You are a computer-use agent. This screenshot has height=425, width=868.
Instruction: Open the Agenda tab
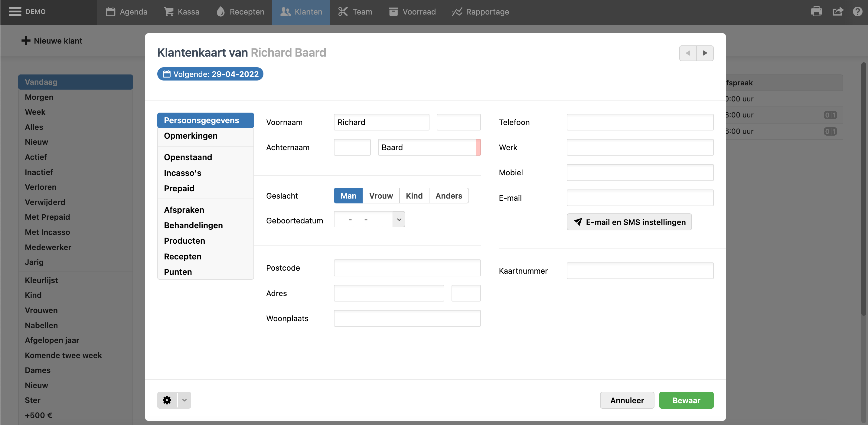[x=127, y=12]
